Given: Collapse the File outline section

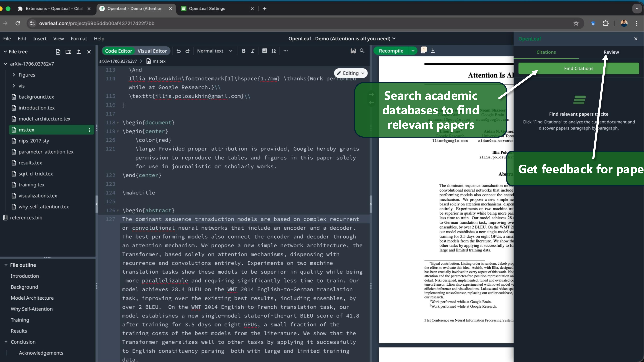Looking at the screenshot, I should [x=6, y=265].
